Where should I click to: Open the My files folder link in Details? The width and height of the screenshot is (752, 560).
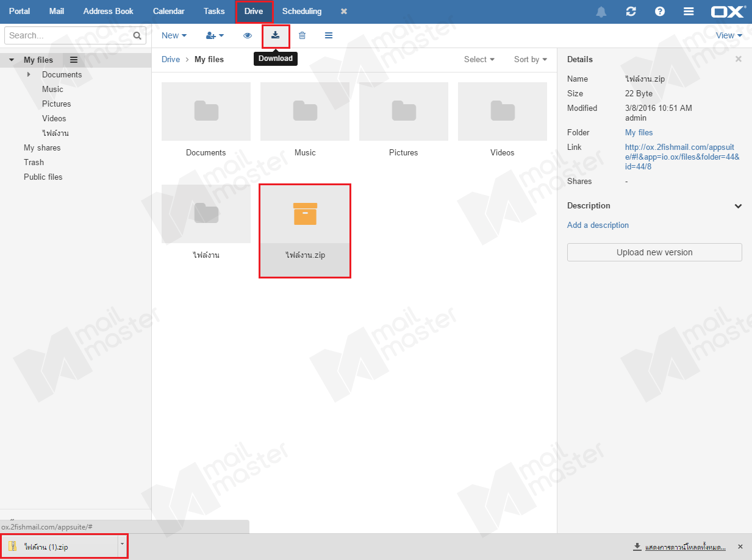(x=639, y=132)
